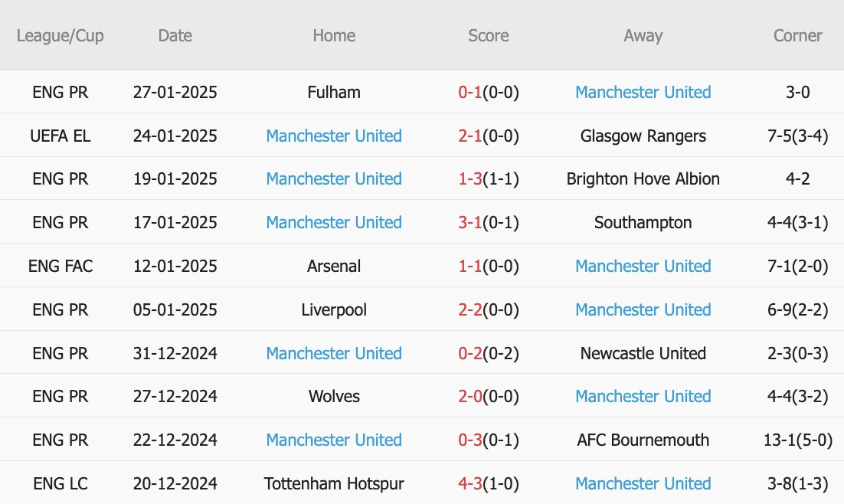This screenshot has width=844, height=504.
Task: Click Brighton Hove Albion team name
Action: coord(643,178)
